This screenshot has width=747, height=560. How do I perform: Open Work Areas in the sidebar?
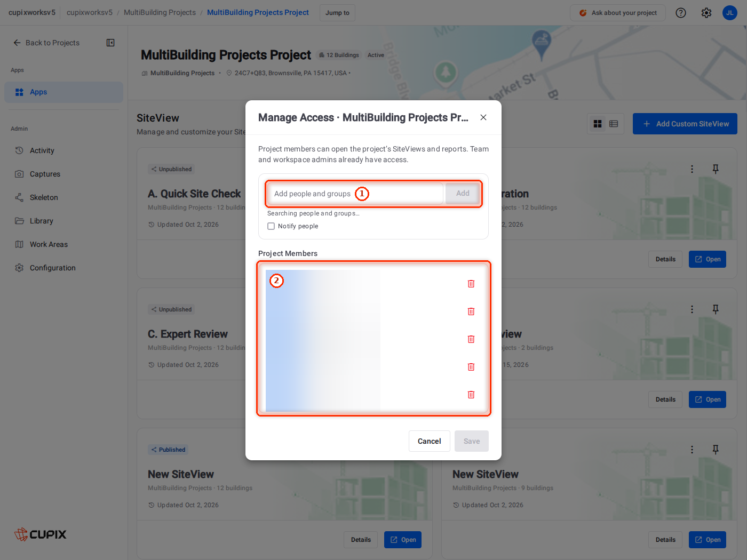point(63,244)
